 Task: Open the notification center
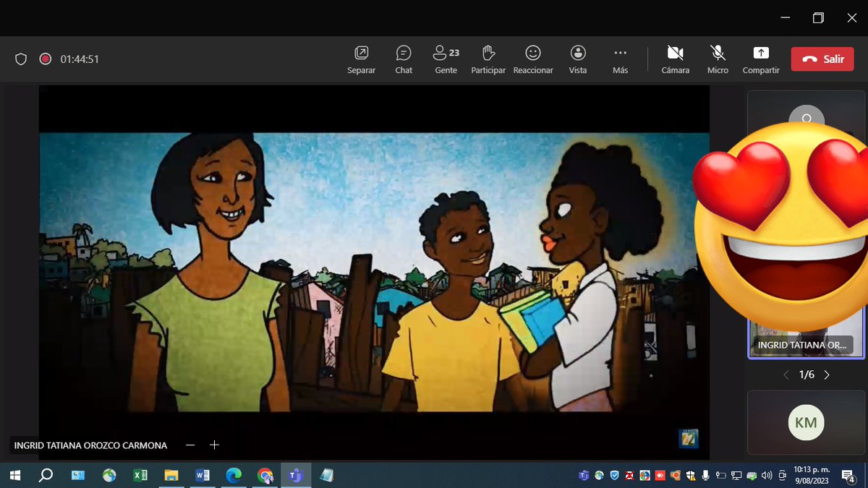849,475
